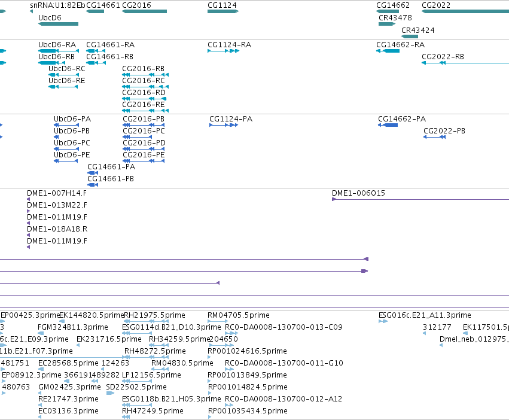Select the DME1-013M22.F clone end
Viewport: 509px width, 420px height.
[28, 211]
